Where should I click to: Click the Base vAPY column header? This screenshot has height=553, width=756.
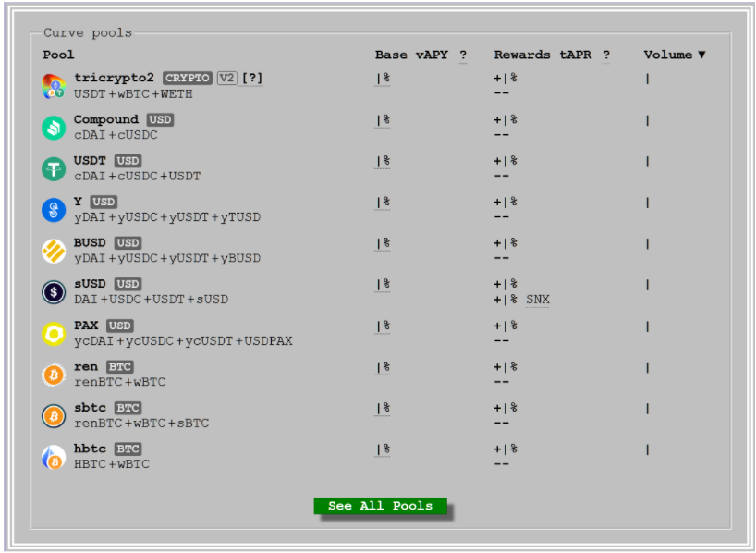pos(411,55)
